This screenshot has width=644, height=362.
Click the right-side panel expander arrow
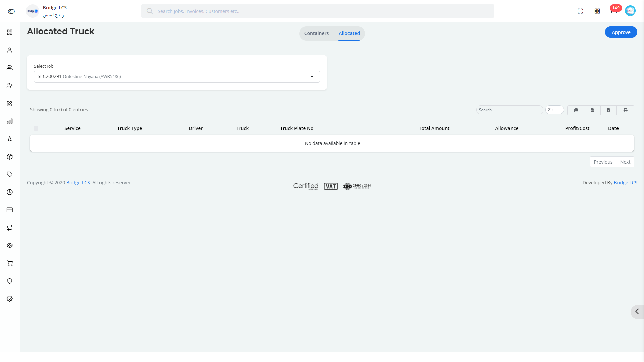pos(637,311)
